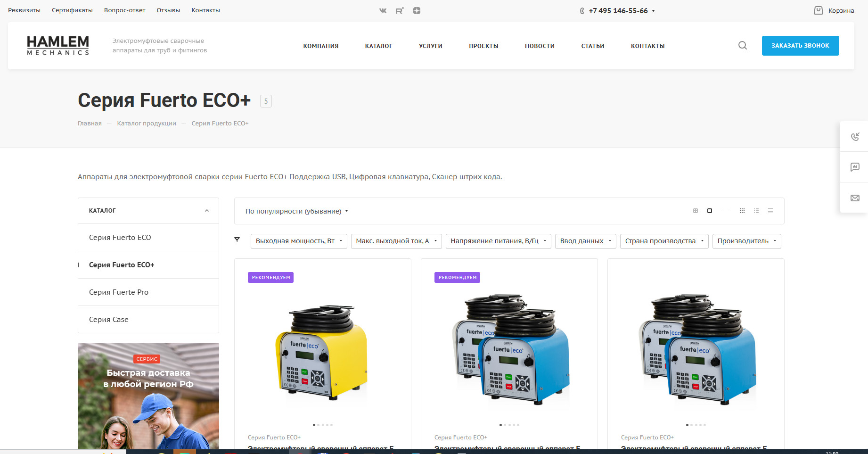Switch to list view with thumbnails

756,211
